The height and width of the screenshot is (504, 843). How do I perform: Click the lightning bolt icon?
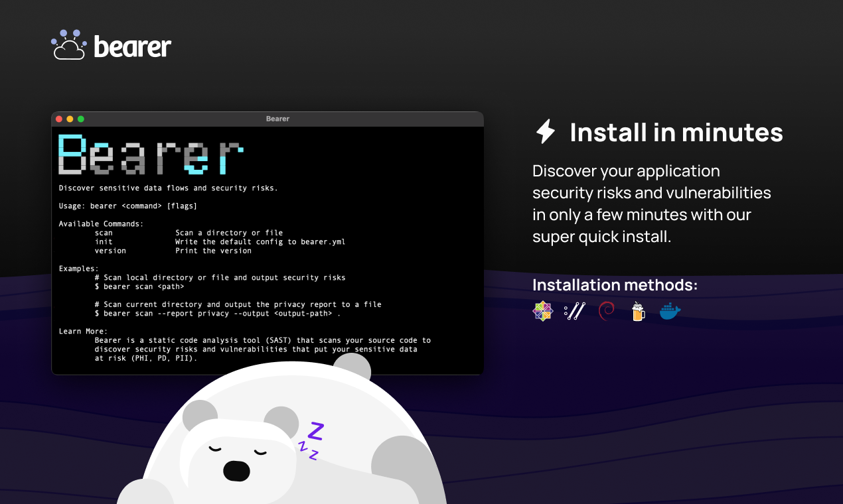[x=546, y=132]
